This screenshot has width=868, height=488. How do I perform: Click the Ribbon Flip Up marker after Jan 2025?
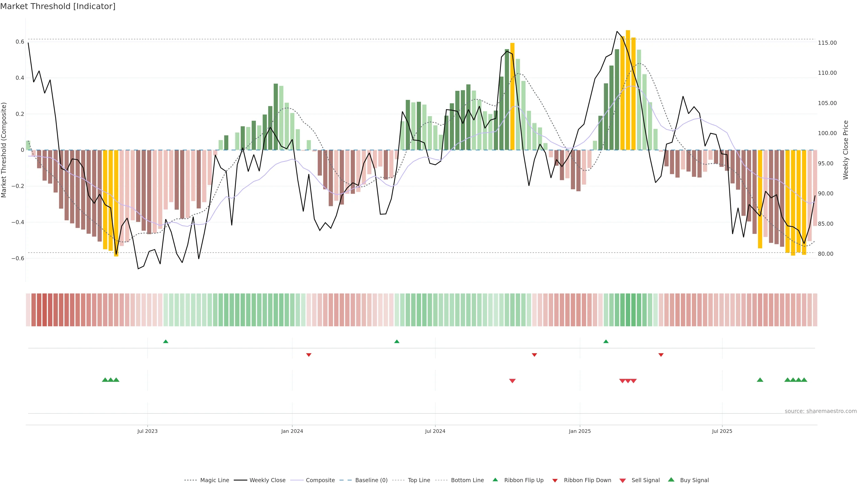click(x=606, y=342)
